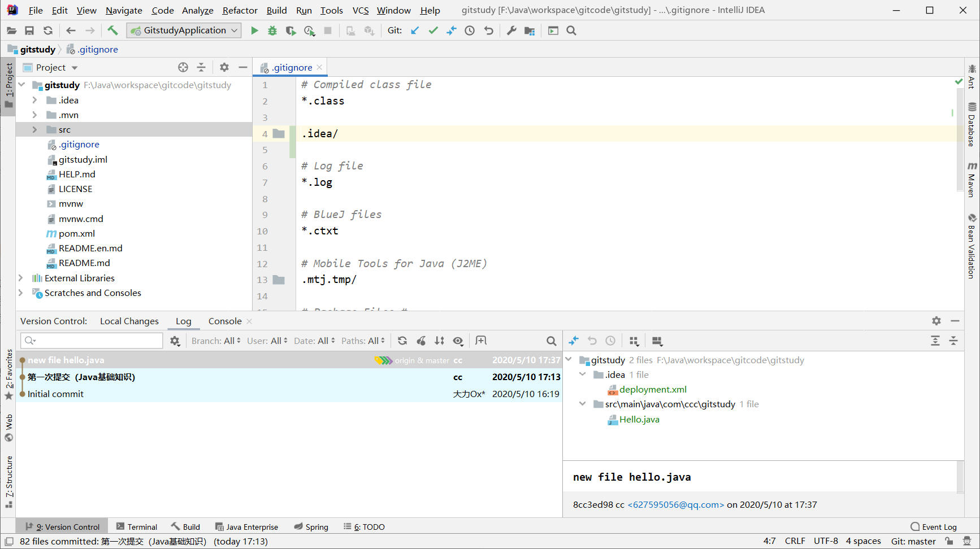Run with coverage icon in toolbar
This screenshot has height=549, width=980.
click(290, 30)
